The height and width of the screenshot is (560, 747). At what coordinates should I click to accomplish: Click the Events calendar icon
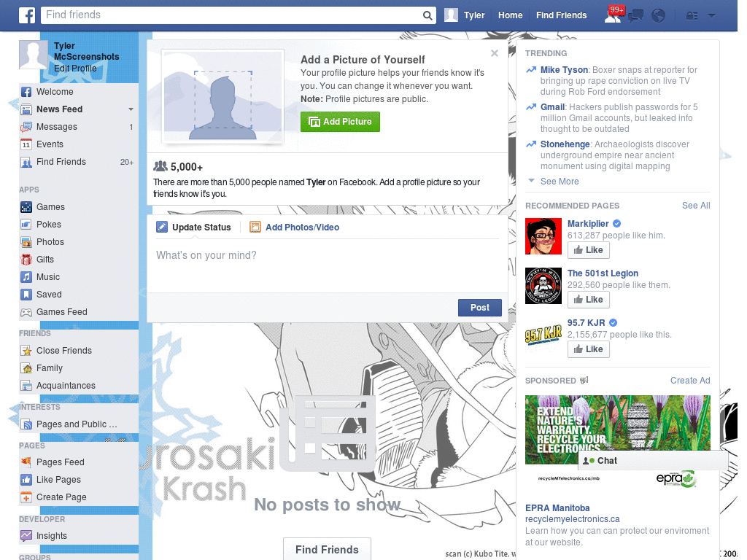26,144
